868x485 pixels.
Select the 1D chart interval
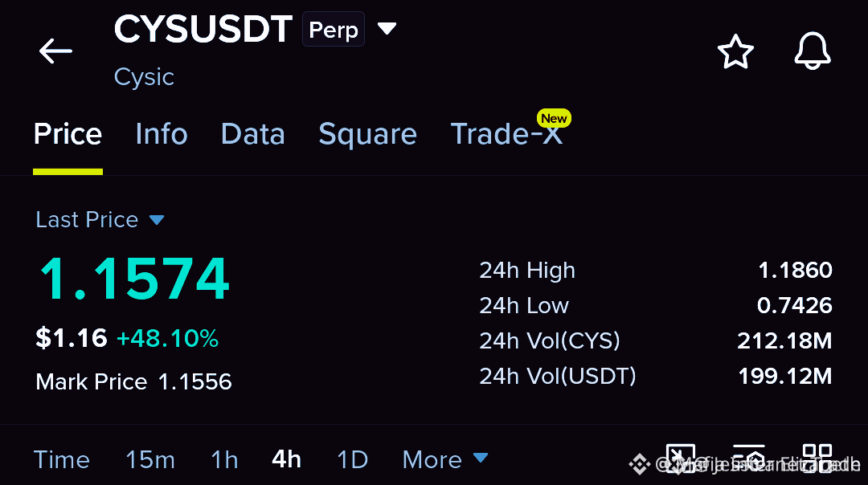352,459
